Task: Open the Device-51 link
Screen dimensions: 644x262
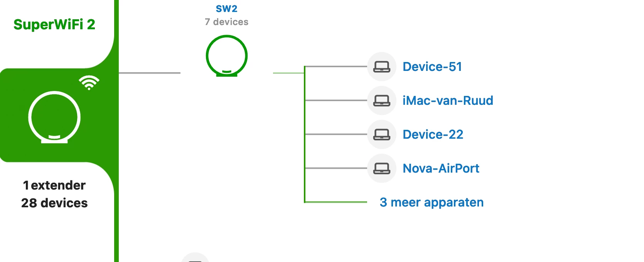Action: pos(432,67)
